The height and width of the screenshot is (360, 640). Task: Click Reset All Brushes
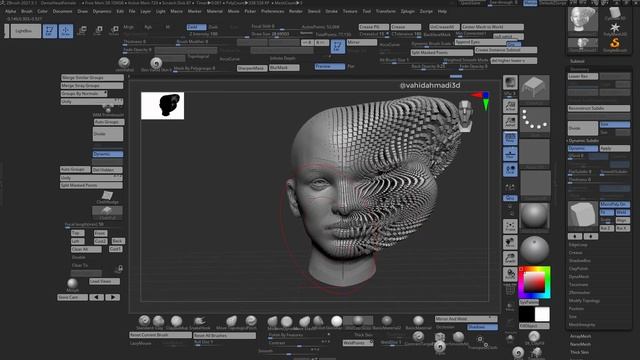pos(224,336)
